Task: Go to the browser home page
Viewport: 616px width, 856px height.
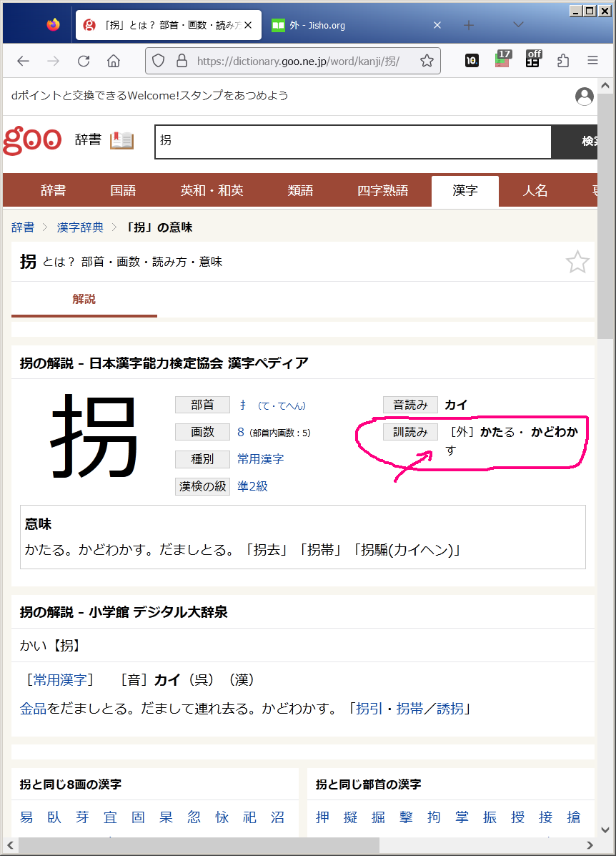Action: (114, 61)
